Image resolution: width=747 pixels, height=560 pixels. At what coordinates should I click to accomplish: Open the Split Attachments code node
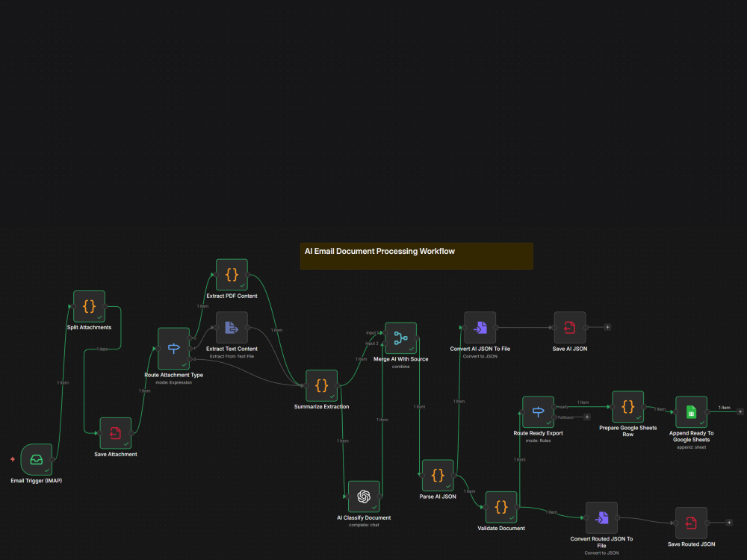tap(89, 306)
